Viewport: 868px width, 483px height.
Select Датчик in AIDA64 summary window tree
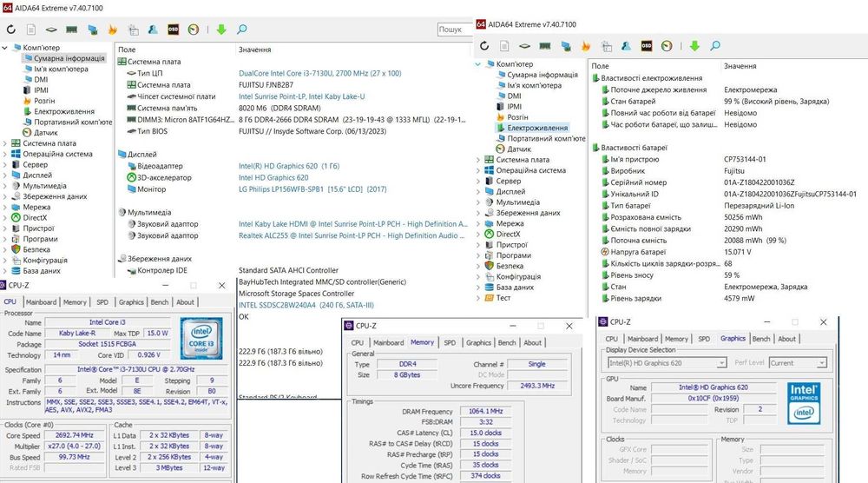(46, 133)
